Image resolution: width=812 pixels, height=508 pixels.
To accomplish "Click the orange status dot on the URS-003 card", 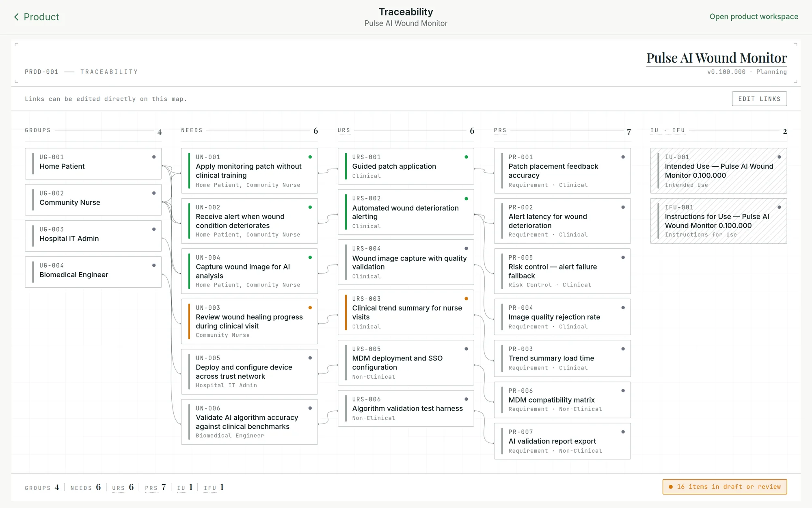I will click(x=466, y=299).
